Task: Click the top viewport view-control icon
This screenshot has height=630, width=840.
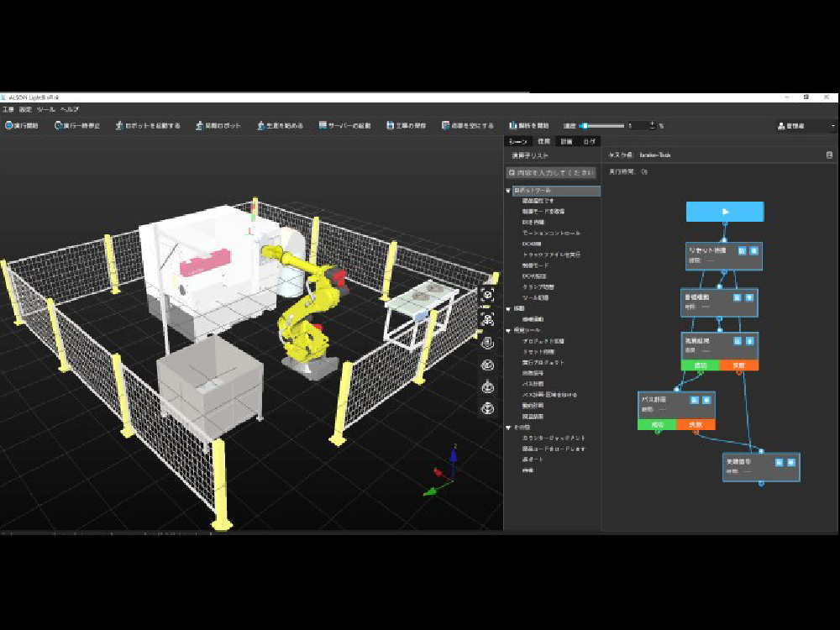Action: [x=488, y=295]
